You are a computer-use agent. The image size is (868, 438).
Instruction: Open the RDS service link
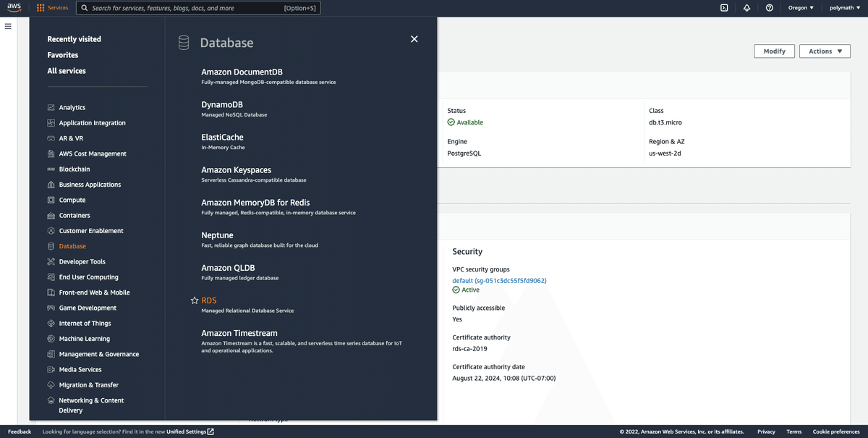[208, 300]
